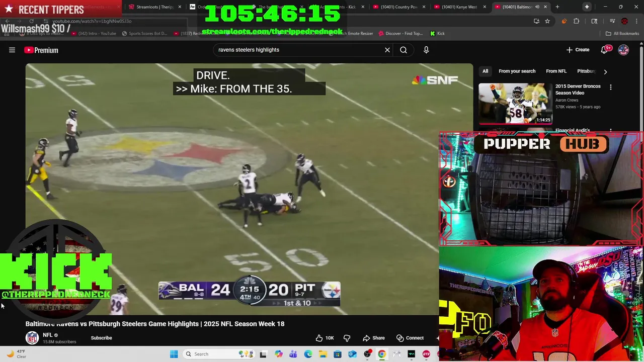Switch to OBS Studio on the taskbar
This screenshot has width=644, height=362.
367,354
